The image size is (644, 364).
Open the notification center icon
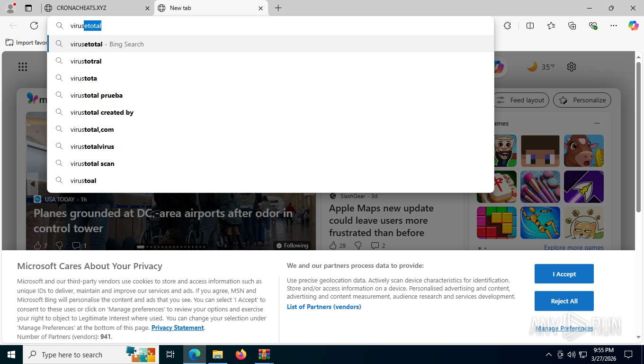pos(628,355)
